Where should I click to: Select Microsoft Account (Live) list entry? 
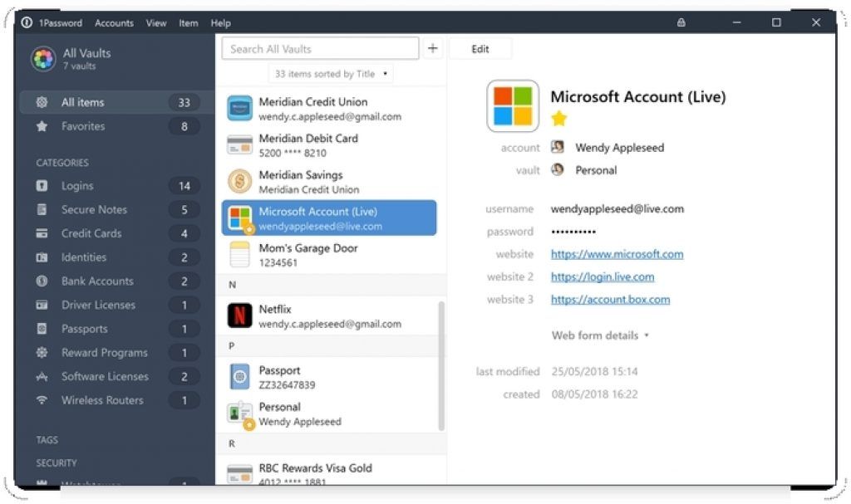coord(329,218)
